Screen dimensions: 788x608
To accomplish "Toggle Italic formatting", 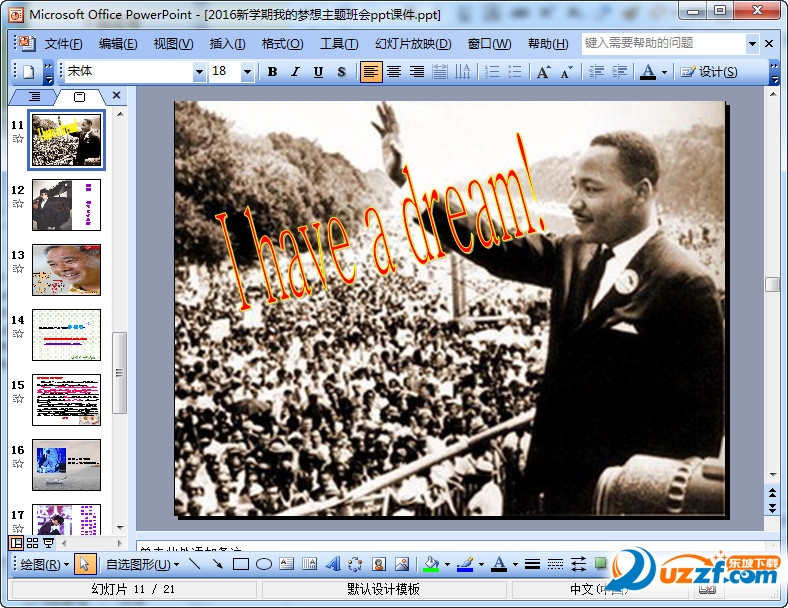I will pos(296,72).
